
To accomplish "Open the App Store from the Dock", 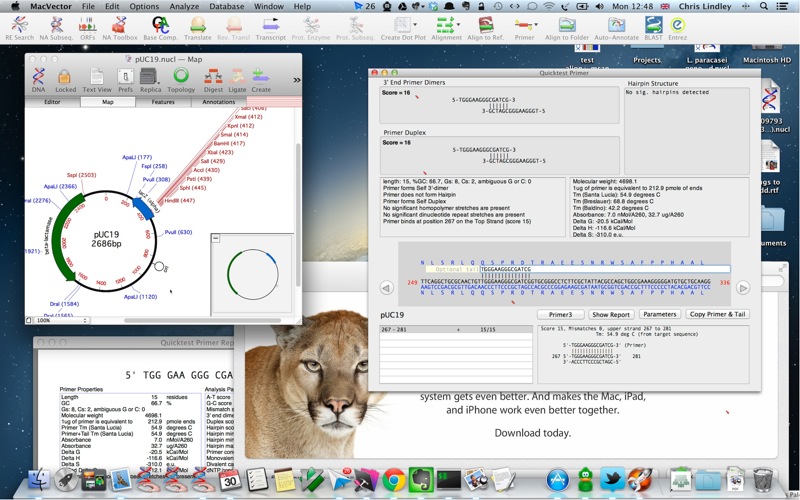I will point(558,480).
